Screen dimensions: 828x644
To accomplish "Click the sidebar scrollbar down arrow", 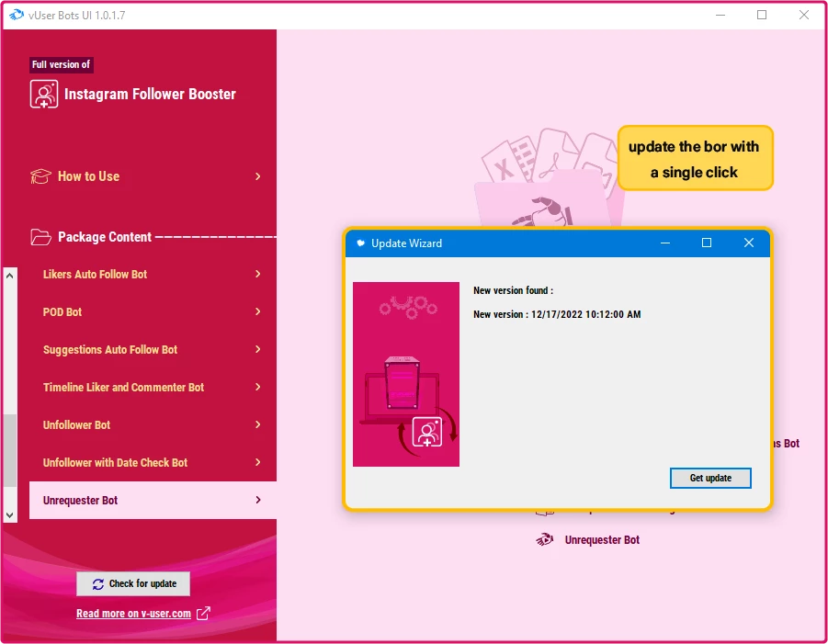I will click(x=9, y=515).
